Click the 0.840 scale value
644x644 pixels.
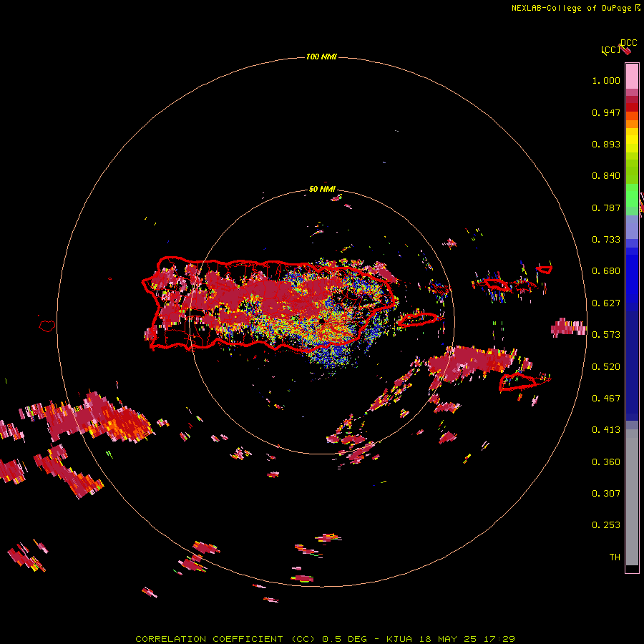click(606, 176)
